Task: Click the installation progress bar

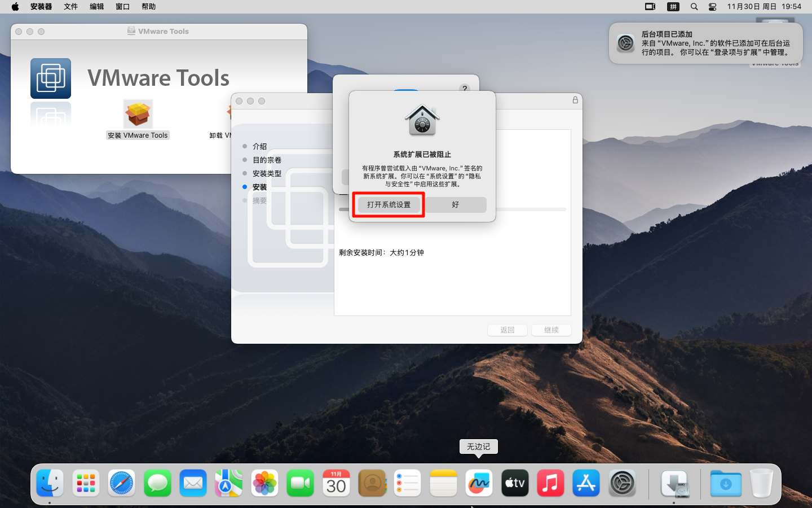Action: (452, 209)
